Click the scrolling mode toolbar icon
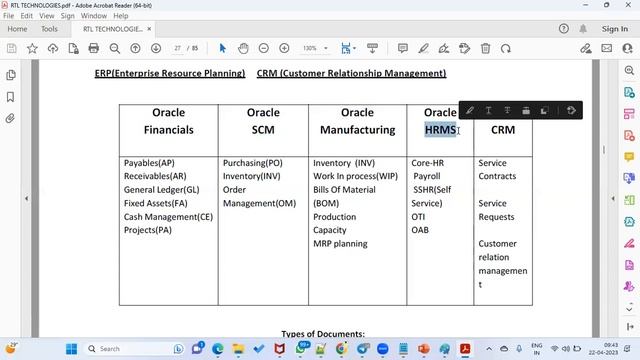 click(x=372, y=49)
